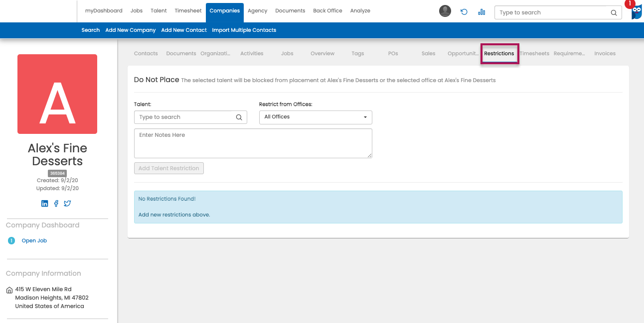
Task: Open the company LinkedIn icon
Action: click(45, 204)
